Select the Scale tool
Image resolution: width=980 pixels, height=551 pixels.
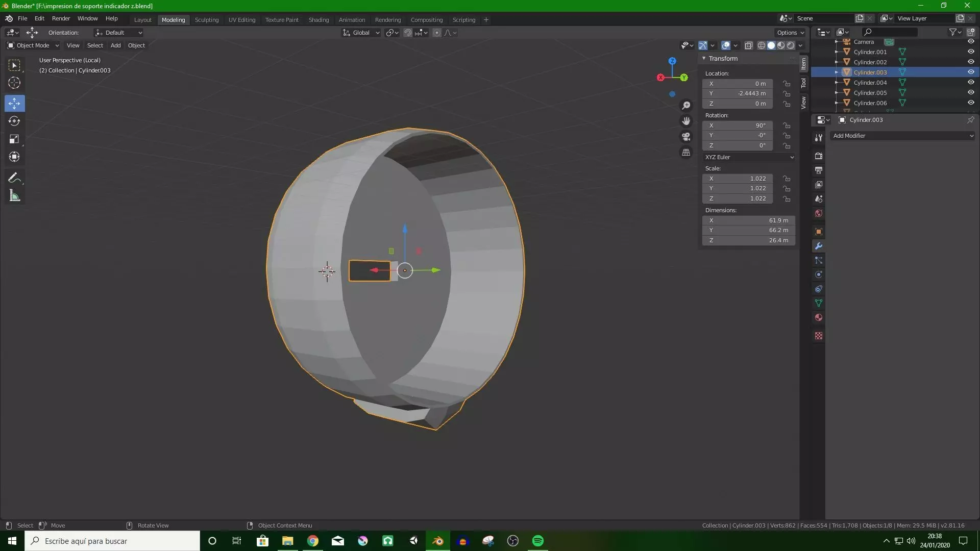[x=14, y=139]
